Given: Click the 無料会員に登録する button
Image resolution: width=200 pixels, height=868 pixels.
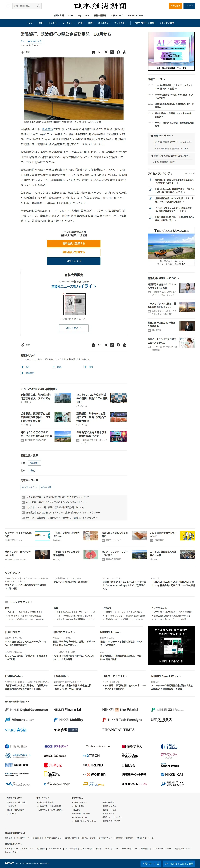Looking at the screenshot, I should click(74, 252).
